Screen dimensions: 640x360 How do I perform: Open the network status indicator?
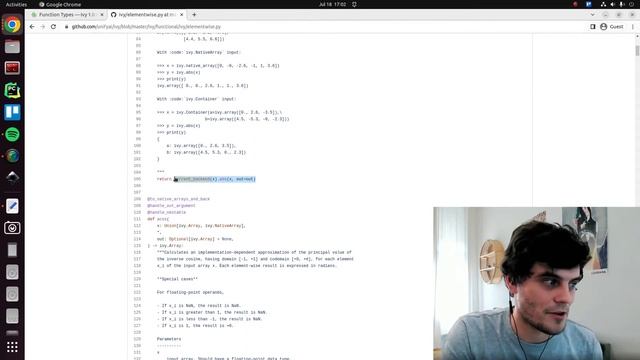pyautogui.click(x=603, y=4)
